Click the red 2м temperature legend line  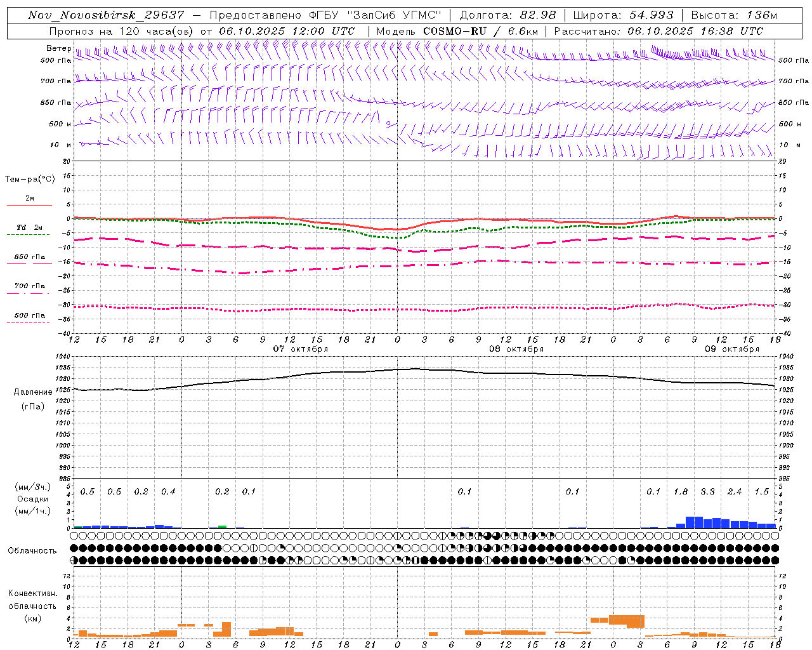29,205
